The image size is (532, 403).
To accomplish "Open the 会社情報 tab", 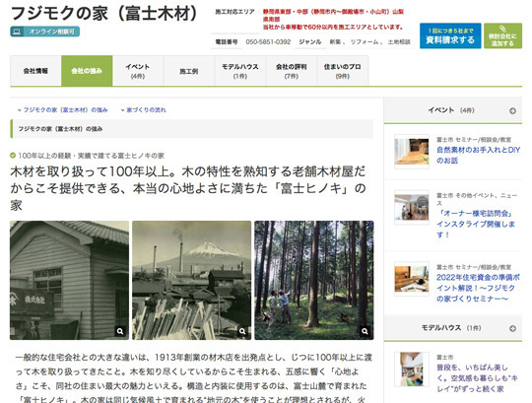I will tap(35, 71).
